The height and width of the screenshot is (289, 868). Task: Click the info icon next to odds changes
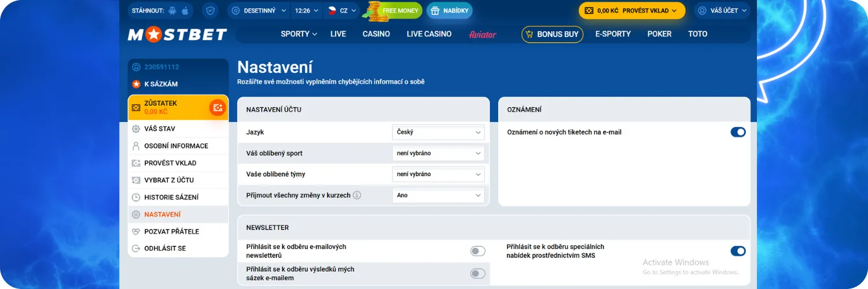tap(357, 195)
